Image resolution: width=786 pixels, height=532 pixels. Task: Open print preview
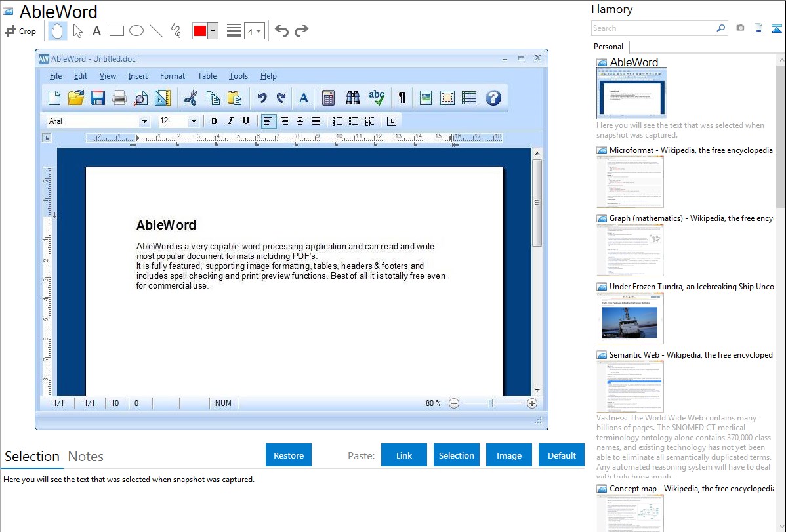[141, 98]
